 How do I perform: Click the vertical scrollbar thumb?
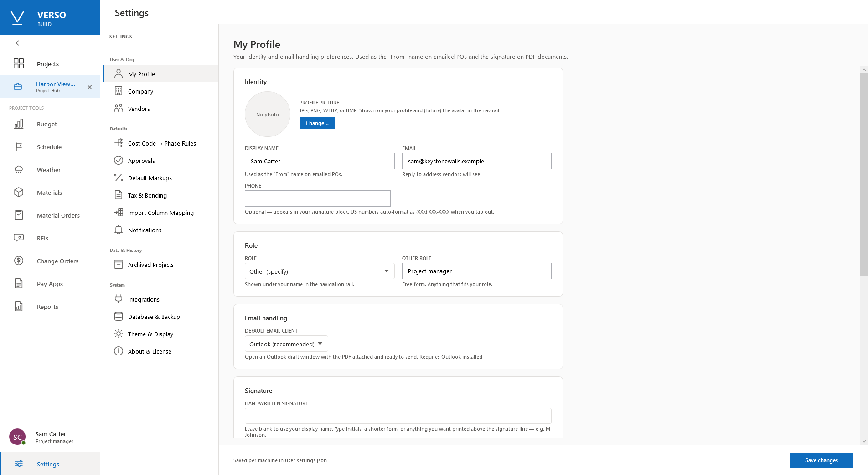tap(864, 175)
